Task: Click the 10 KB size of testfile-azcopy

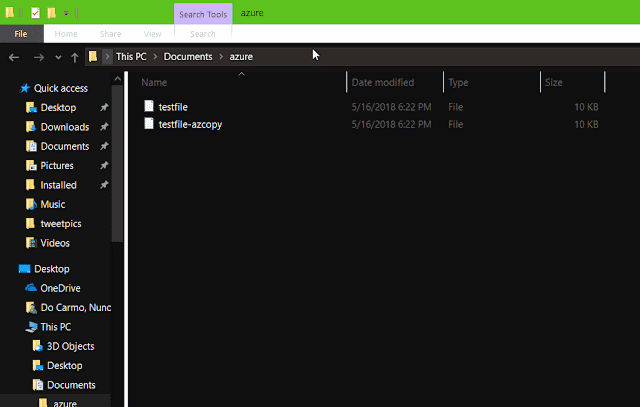Action: 586,125
